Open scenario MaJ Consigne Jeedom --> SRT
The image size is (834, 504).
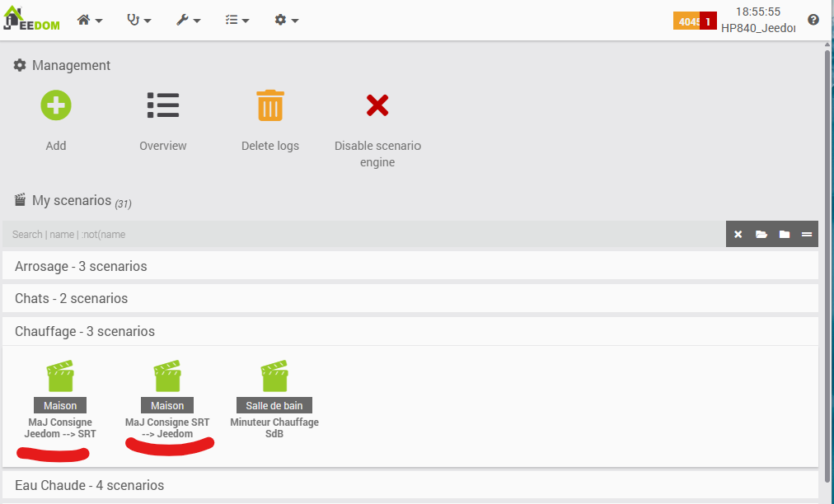(60, 377)
